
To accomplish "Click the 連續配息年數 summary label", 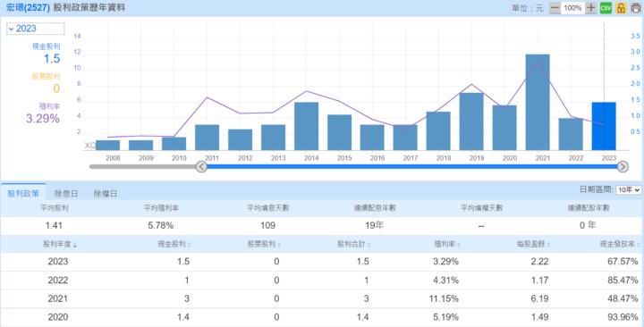I will [x=375, y=208].
